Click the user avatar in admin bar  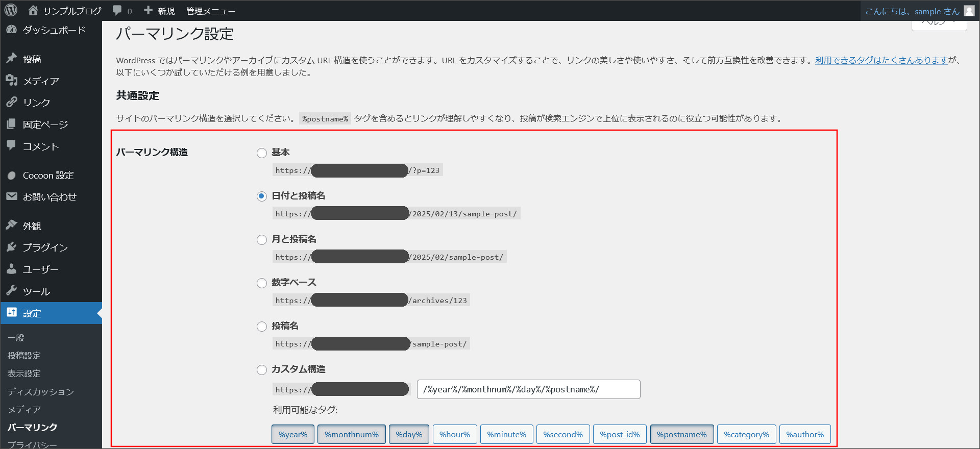[x=969, y=11]
